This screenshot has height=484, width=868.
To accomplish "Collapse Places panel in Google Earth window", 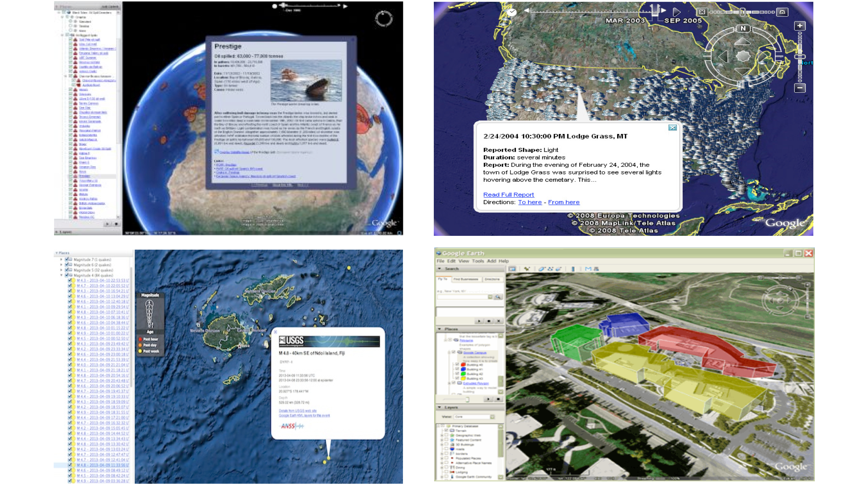I will pyautogui.click(x=439, y=329).
